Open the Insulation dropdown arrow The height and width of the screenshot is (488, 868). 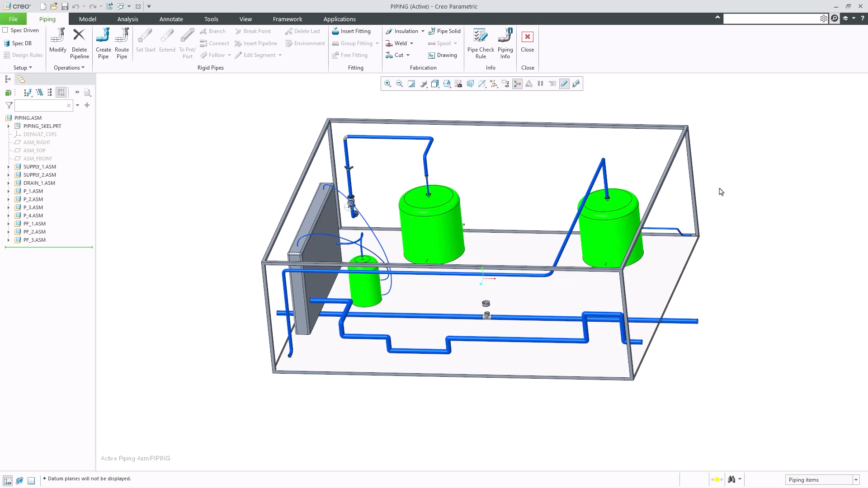pos(423,31)
